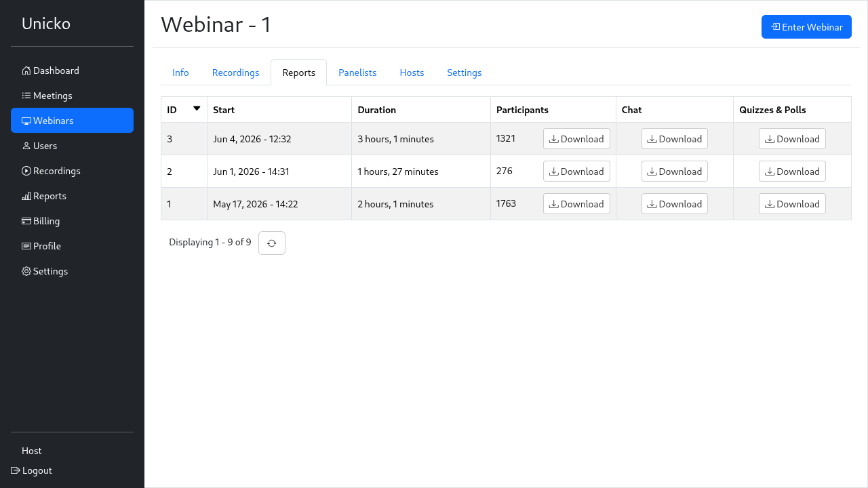868x488 pixels.
Task: Select the Webinars sidebar item
Action: (x=72, y=121)
